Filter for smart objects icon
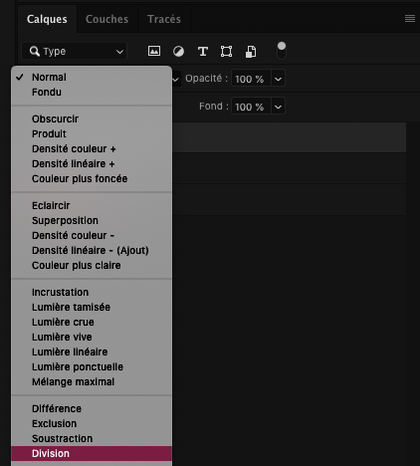The width and height of the screenshot is (420, 466). click(x=251, y=52)
